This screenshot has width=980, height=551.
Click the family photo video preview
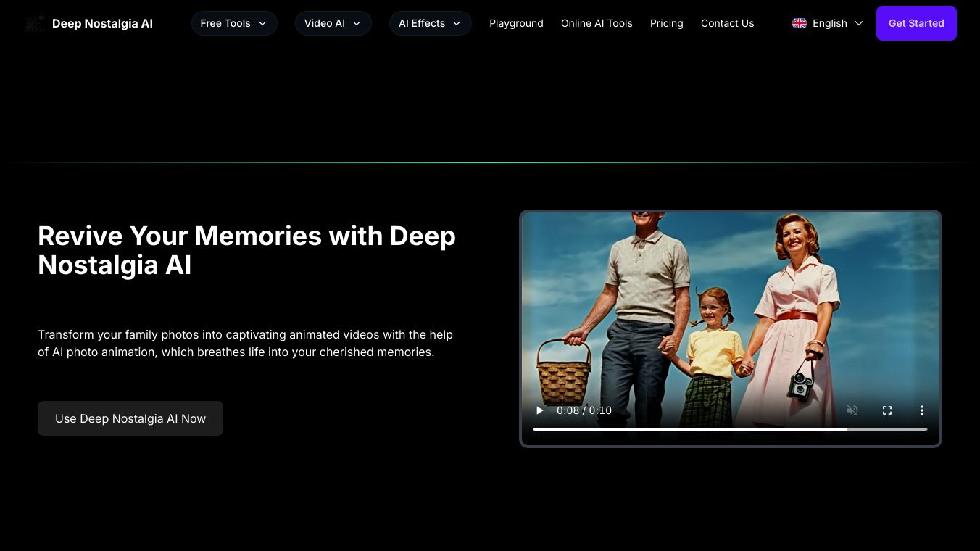pos(731,328)
